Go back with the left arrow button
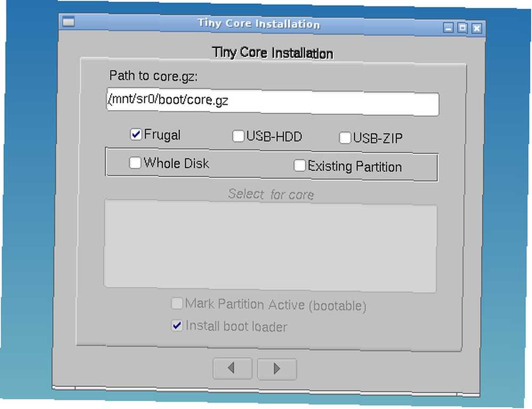This screenshot has height=409, width=532. pyautogui.click(x=232, y=368)
